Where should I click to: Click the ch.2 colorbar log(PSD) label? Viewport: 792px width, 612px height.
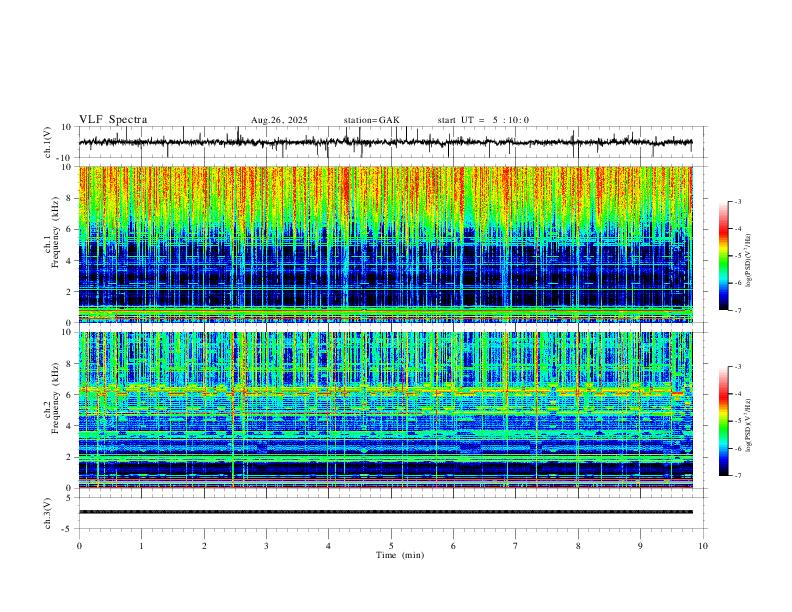pyautogui.click(x=749, y=426)
